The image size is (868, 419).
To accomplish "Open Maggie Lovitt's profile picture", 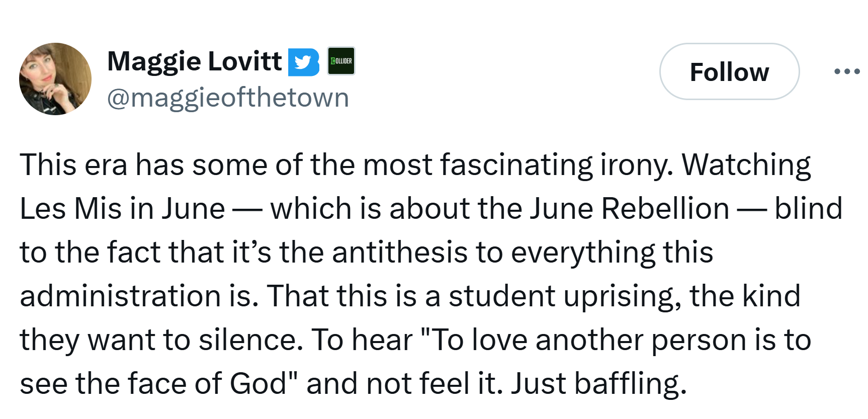I will click(55, 79).
